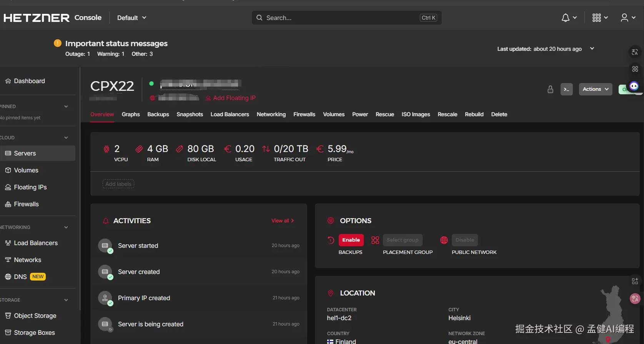644x344 pixels.
Task: Open the Rescale tab
Action: pyautogui.click(x=448, y=114)
